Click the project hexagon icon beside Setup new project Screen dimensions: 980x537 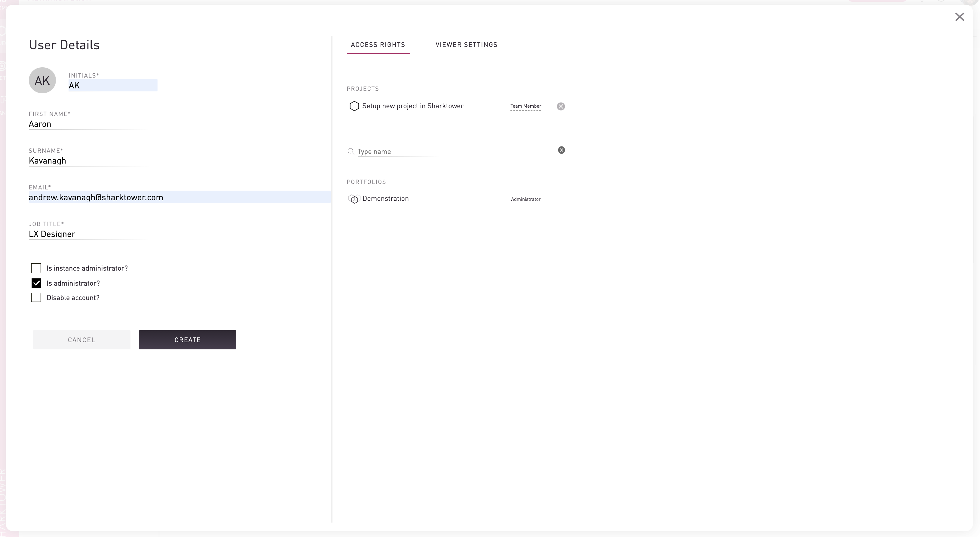(354, 106)
